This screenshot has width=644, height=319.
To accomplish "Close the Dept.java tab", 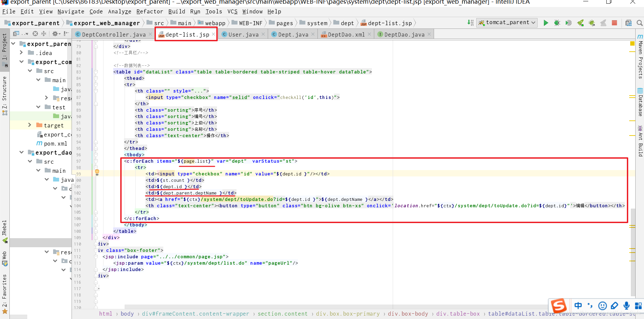I will click(x=313, y=34).
